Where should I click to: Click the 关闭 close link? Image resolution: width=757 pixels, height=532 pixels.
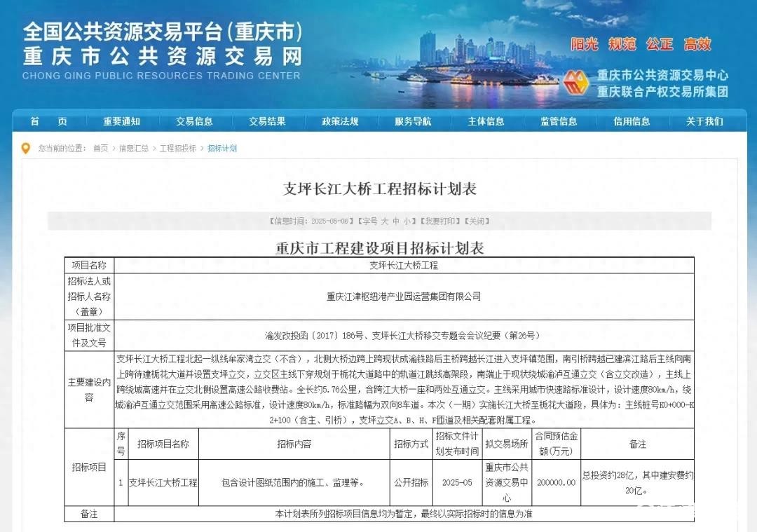(x=477, y=221)
